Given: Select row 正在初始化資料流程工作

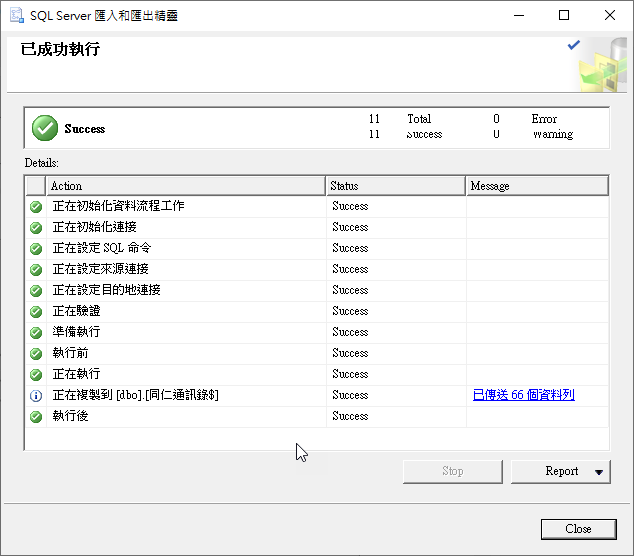Looking at the screenshot, I should (x=317, y=207).
